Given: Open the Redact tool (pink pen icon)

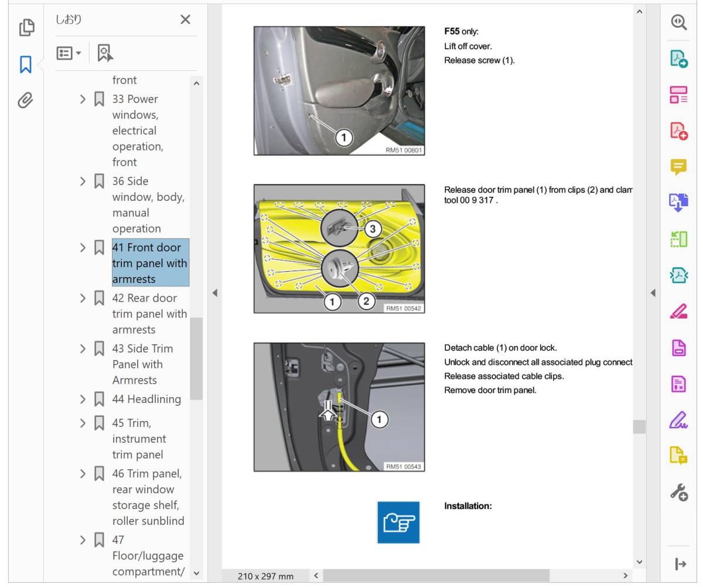Looking at the screenshot, I should [679, 312].
